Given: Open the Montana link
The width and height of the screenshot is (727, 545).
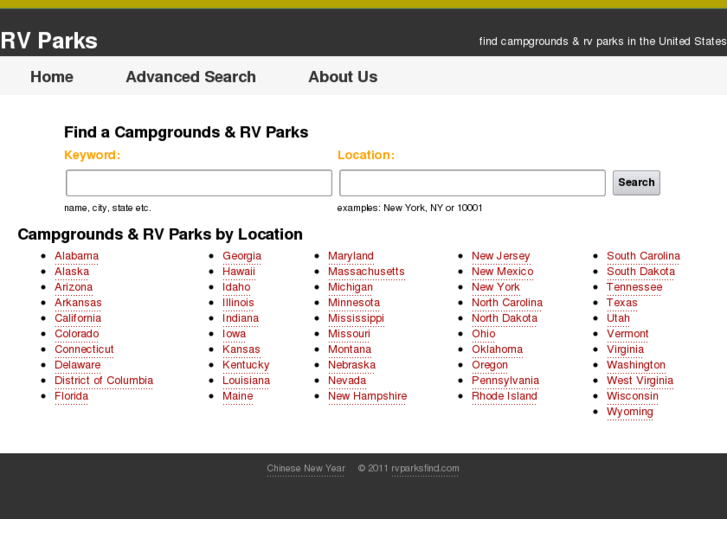Looking at the screenshot, I should pos(350,349).
